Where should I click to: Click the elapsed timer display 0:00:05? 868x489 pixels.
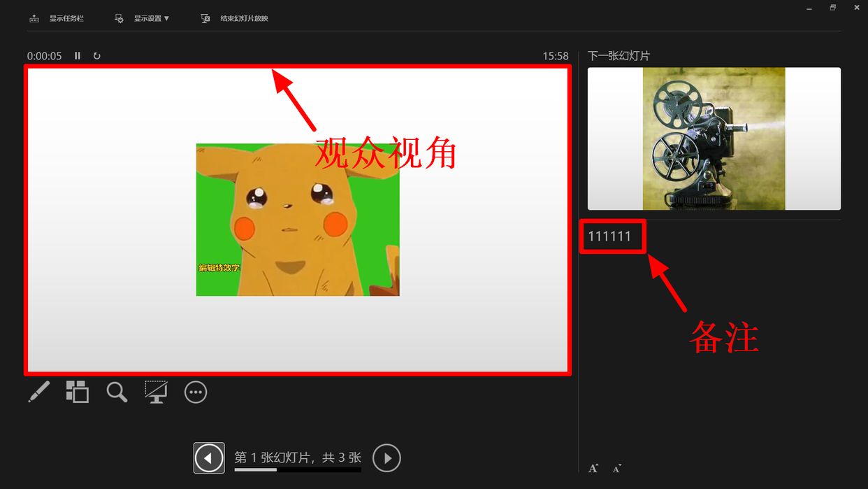(44, 55)
